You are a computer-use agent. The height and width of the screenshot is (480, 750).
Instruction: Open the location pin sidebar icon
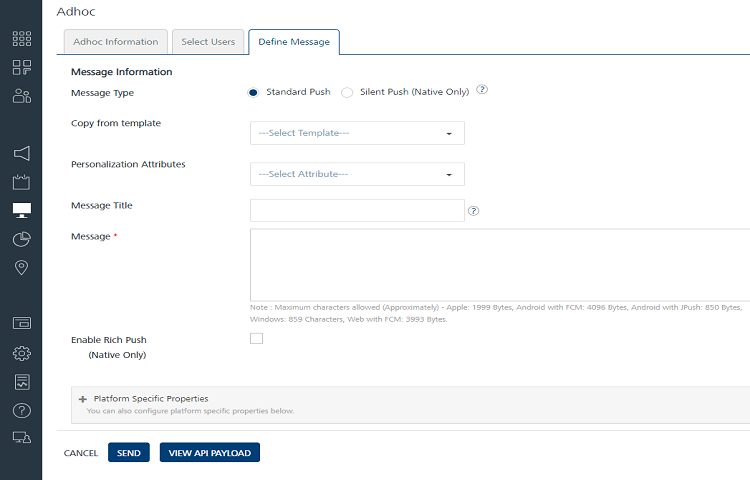(x=21, y=267)
